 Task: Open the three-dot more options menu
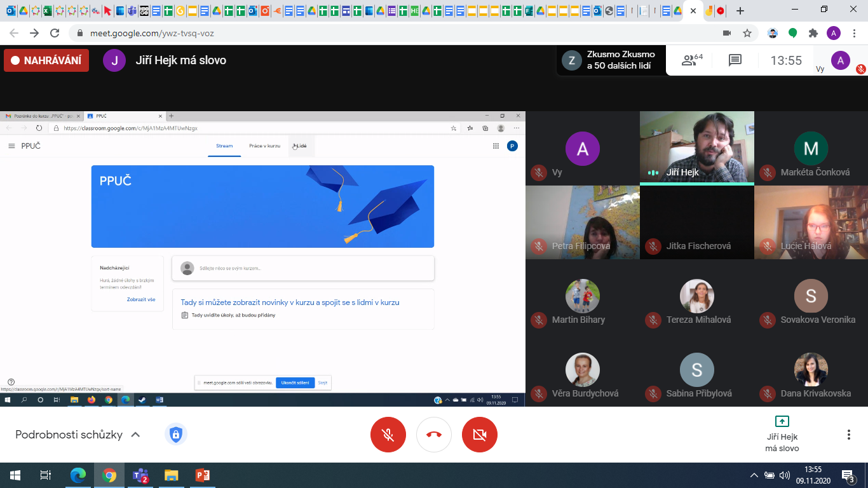point(848,435)
